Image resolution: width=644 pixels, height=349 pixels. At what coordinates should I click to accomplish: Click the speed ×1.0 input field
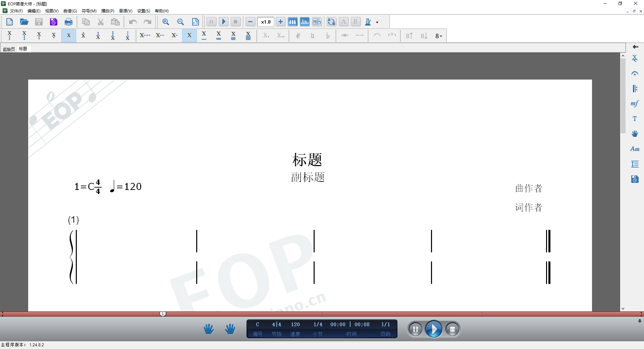265,21
